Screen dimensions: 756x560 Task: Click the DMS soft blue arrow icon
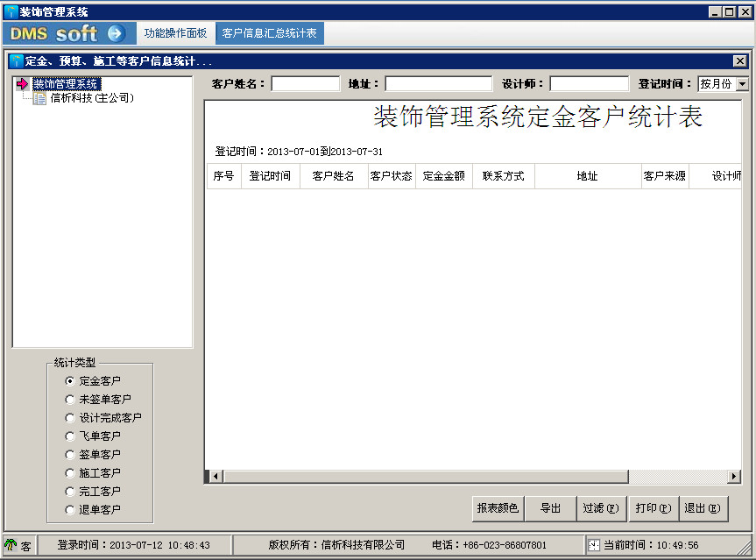[x=116, y=33]
